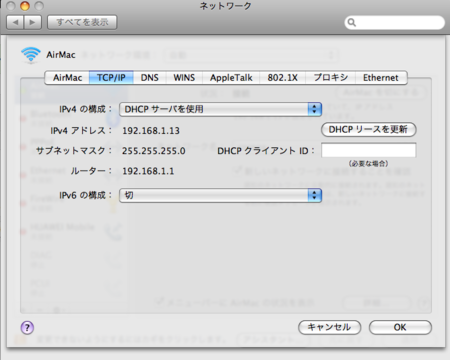The width and height of the screenshot is (450, 360).
Task: Confirm settings with the OK button
Action: [400, 327]
